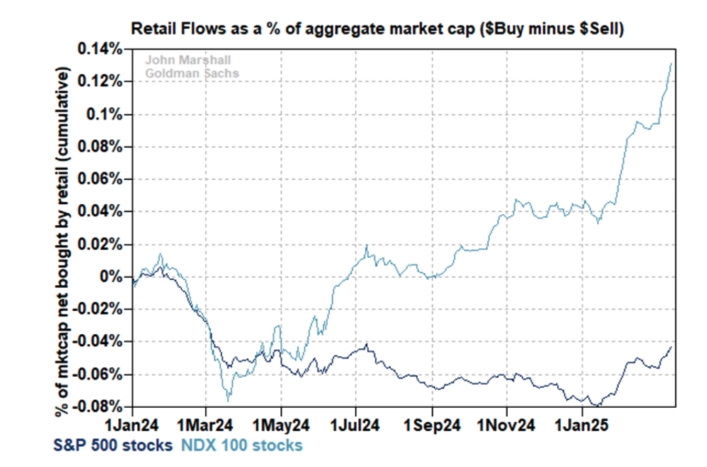
Task: Click the 1Sep24 x-axis date label
Action: point(431,422)
